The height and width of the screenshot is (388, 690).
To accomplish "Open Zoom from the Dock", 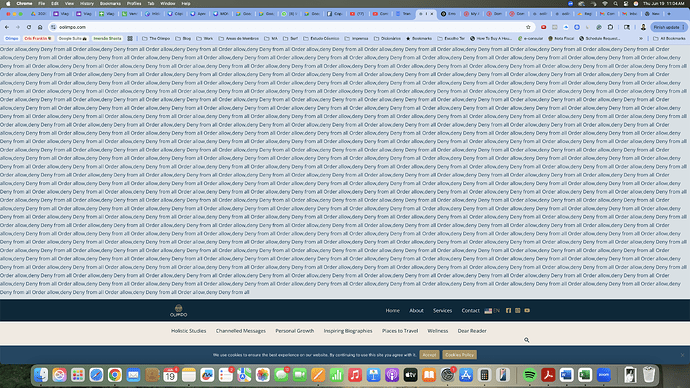I will click(604, 375).
